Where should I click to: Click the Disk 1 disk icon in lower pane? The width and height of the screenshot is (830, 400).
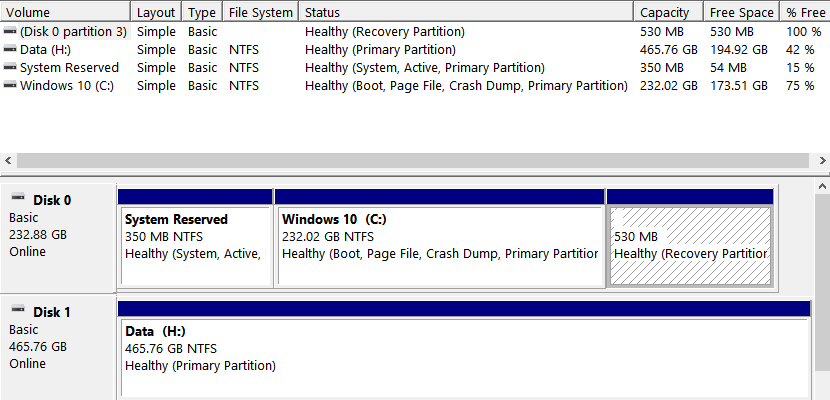[19, 310]
